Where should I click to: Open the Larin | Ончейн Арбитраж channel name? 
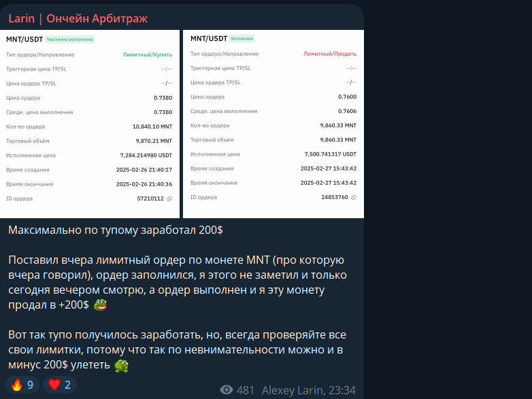[78, 18]
